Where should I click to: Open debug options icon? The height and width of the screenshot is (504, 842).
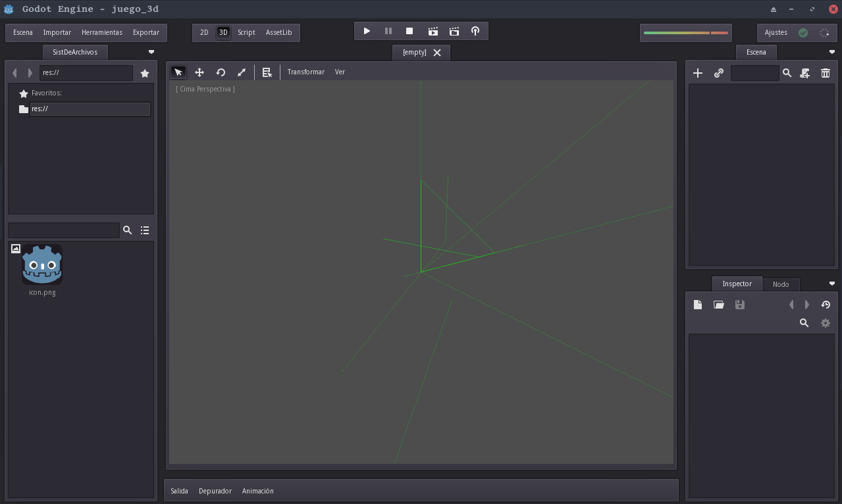(475, 31)
